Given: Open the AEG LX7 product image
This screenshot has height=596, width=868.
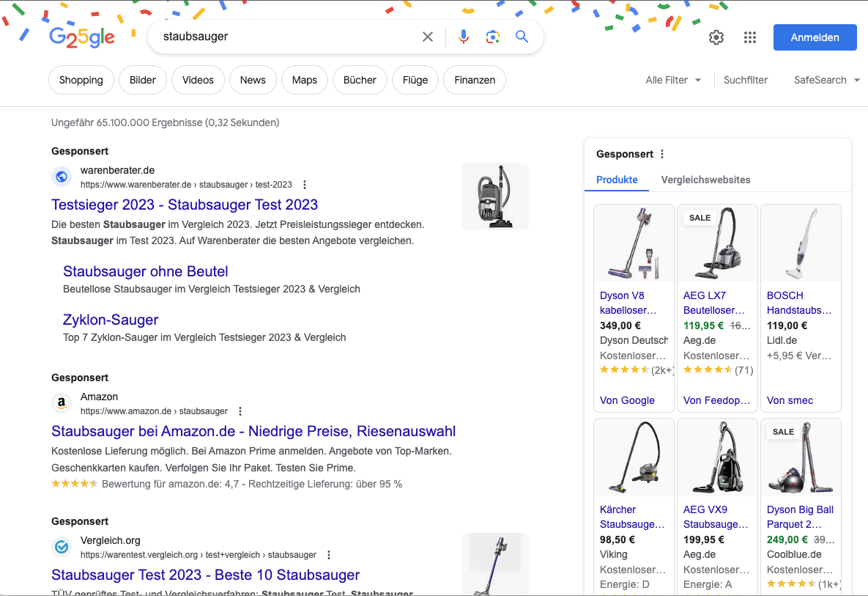Looking at the screenshot, I should pyautogui.click(x=717, y=243).
